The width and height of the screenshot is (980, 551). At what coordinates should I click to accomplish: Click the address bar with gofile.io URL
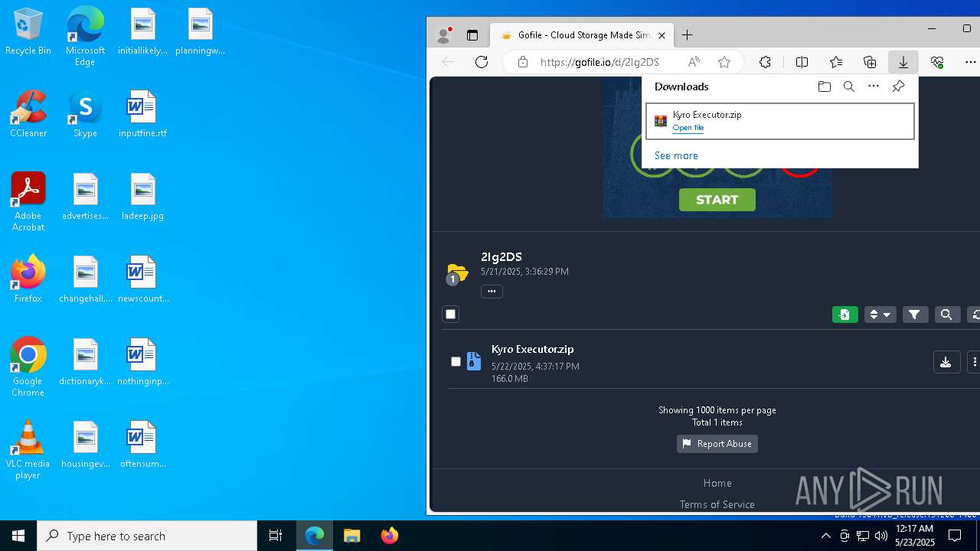tap(599, 62)
